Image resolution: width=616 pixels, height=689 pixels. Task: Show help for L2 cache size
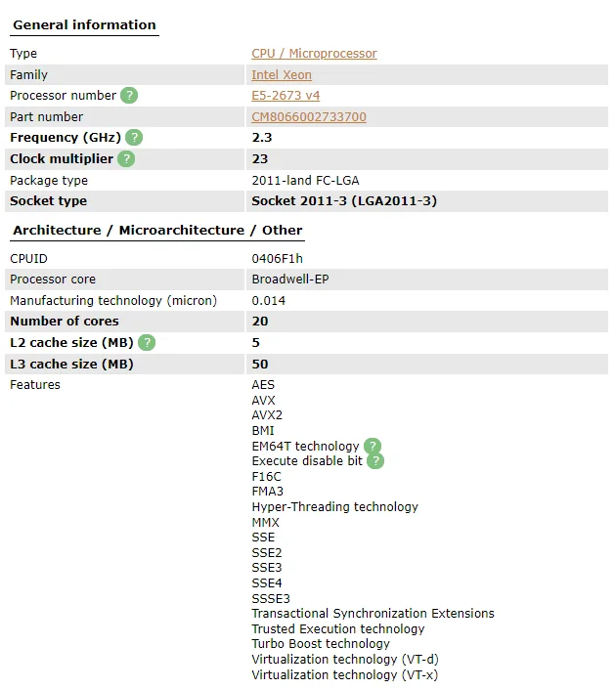[147, 343]
